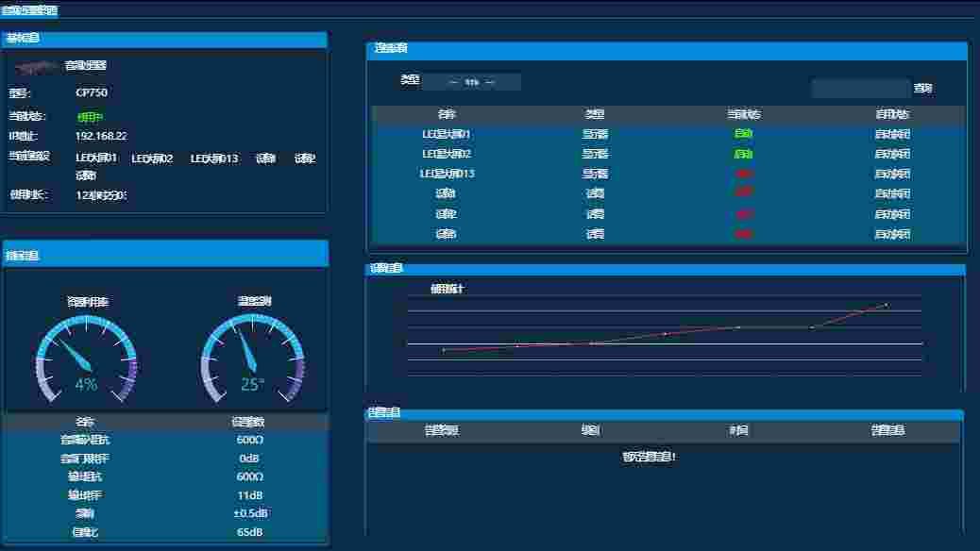The height and width of the screenshot is (551, 980).
Task: Select the LED大屏02 row in device table
Action: (x=447, y=154)
